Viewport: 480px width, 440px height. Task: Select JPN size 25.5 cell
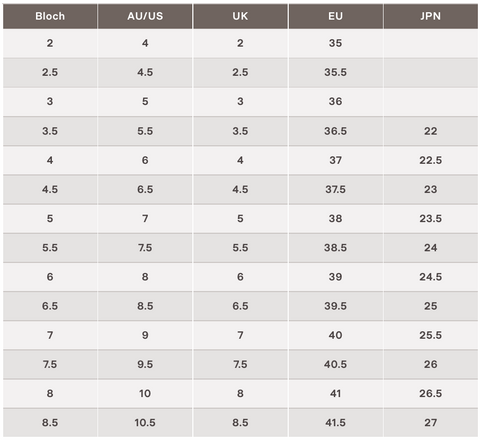(431, 335)
